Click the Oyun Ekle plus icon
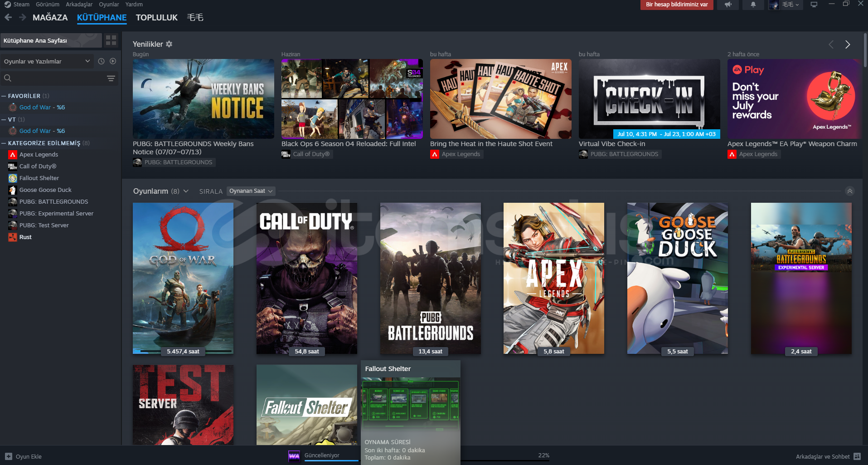Screen dimensions: 868x465 pyautogui.click(x=8, y=456)
